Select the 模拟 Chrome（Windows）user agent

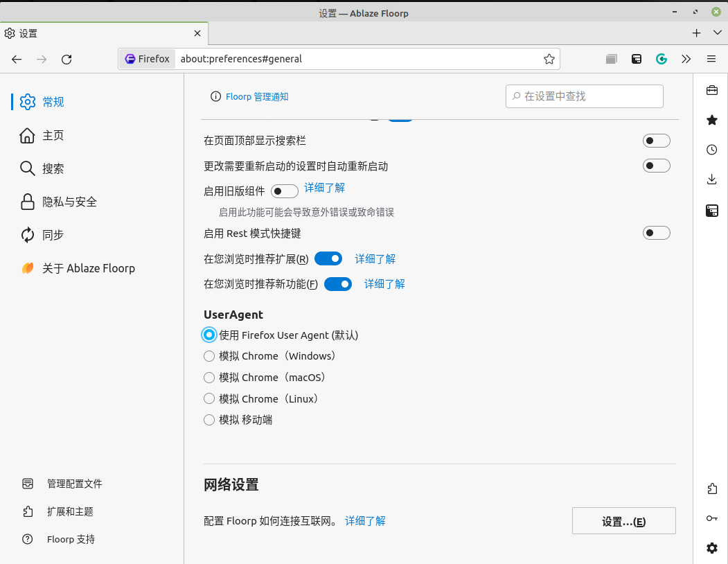(x=209, y=355)
